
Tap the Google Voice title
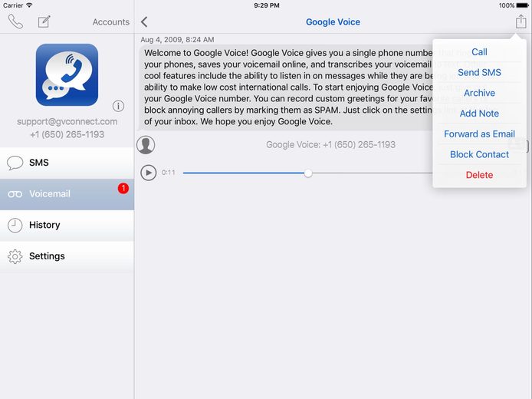(333, 22)
